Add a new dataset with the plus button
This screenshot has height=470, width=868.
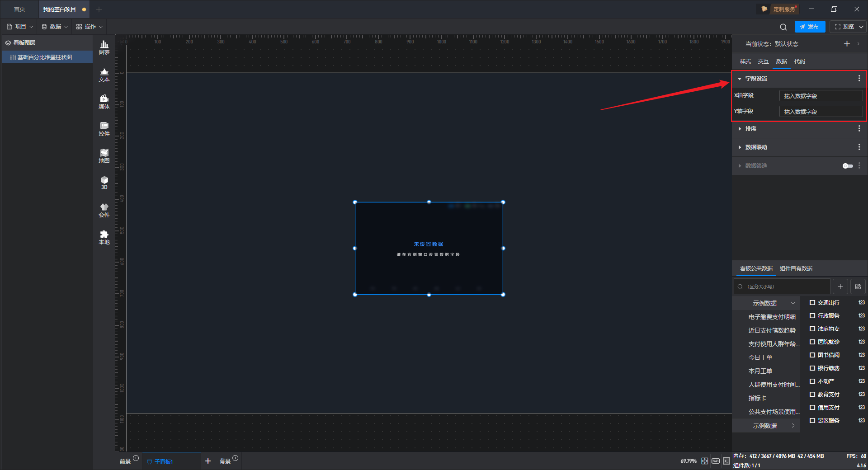[840, 287]
